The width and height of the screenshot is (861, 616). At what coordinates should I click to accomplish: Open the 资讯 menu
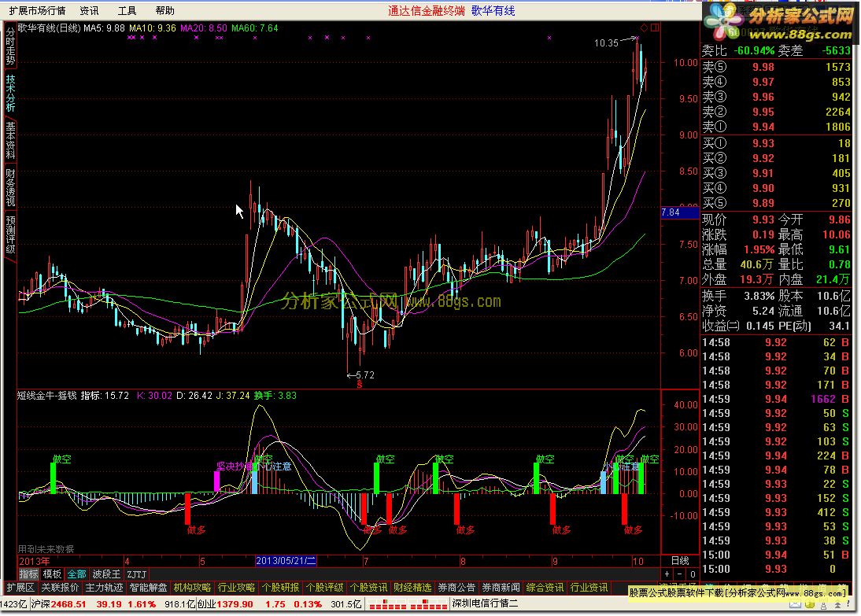click(x=89, y=10)
